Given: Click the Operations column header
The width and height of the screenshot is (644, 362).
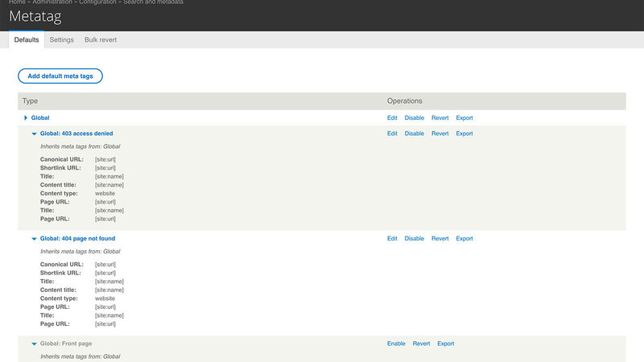Looking at the screenshot, I should 405,101.
